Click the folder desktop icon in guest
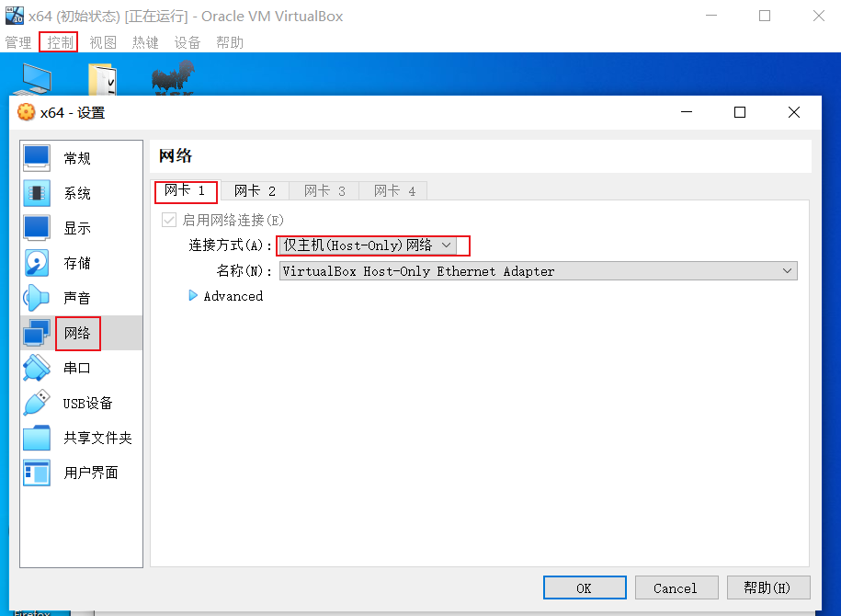The height and width of the screenshot is (616, 841). tap(102, 79)
